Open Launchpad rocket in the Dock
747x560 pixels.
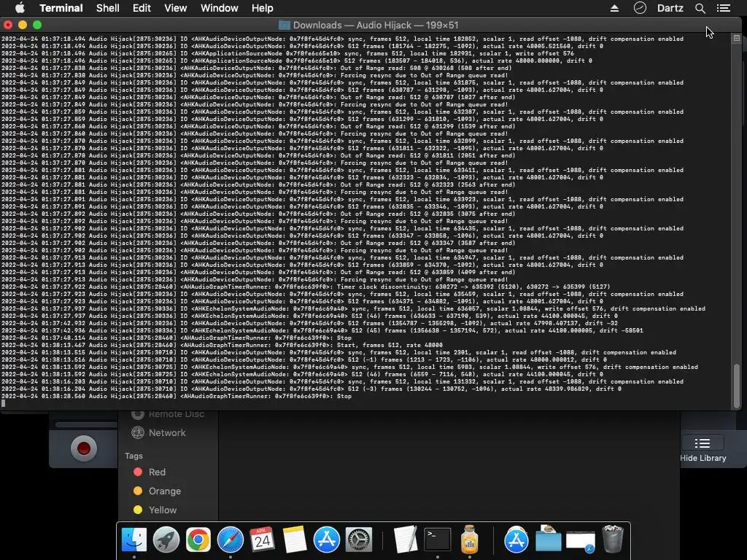(166, 540)
